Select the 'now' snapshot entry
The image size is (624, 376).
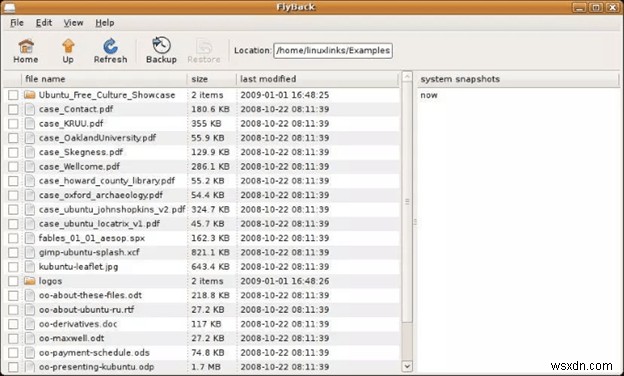coord(429,95)
